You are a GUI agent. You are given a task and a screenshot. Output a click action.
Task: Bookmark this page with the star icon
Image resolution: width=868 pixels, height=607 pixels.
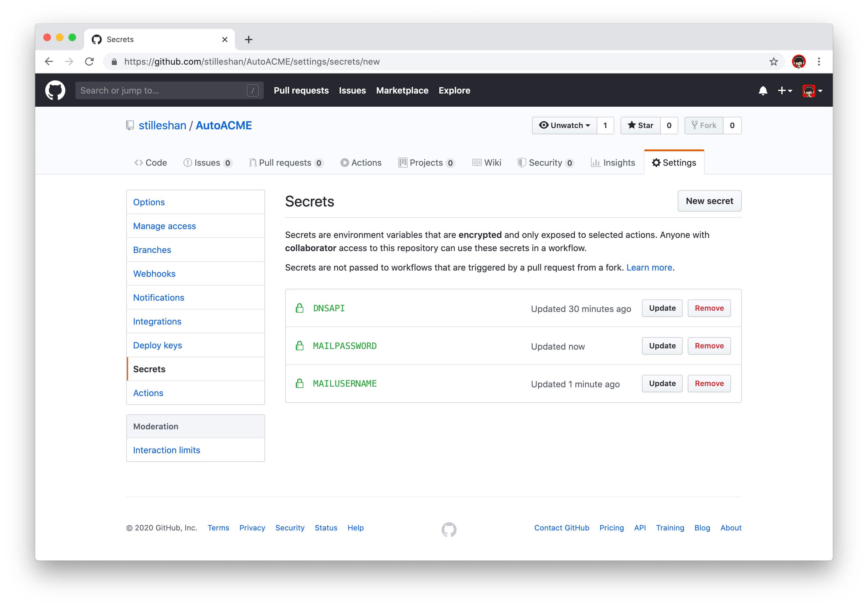click(x=773, y=62)
